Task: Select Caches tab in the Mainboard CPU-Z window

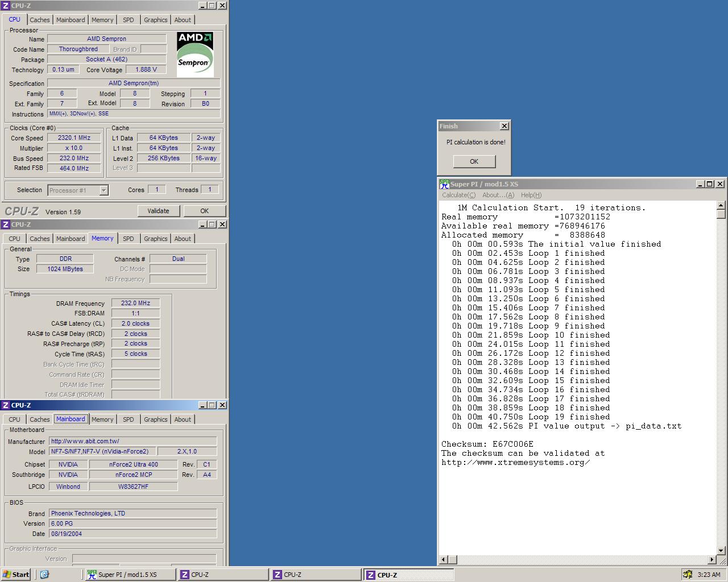Action: [39, 419]
